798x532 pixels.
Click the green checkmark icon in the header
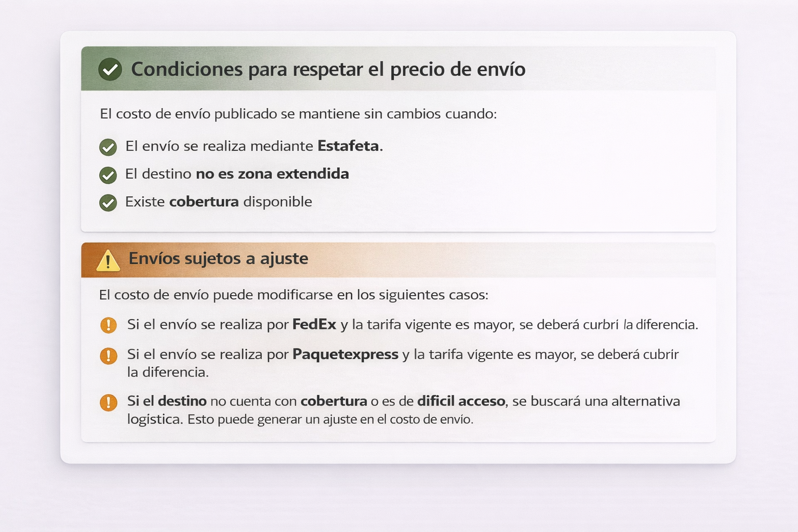click(110, 69)
